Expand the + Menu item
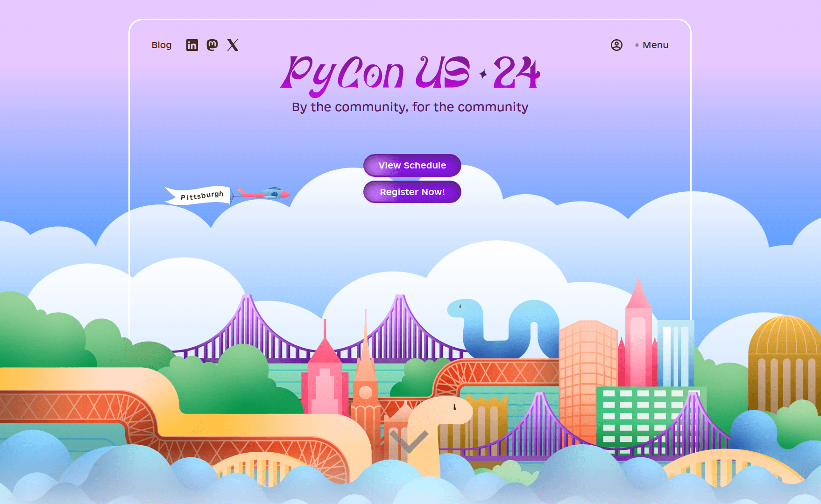821x504 pixels. (651, 45)
